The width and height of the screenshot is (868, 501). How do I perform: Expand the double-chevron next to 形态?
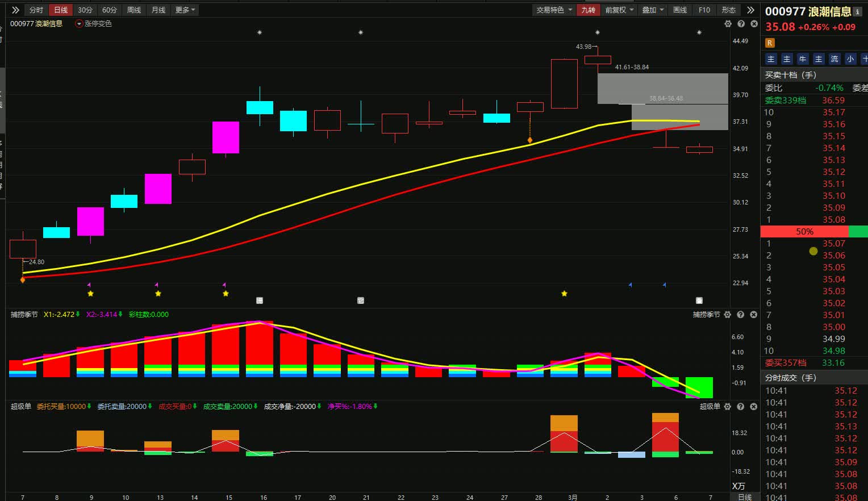[750, 10]
